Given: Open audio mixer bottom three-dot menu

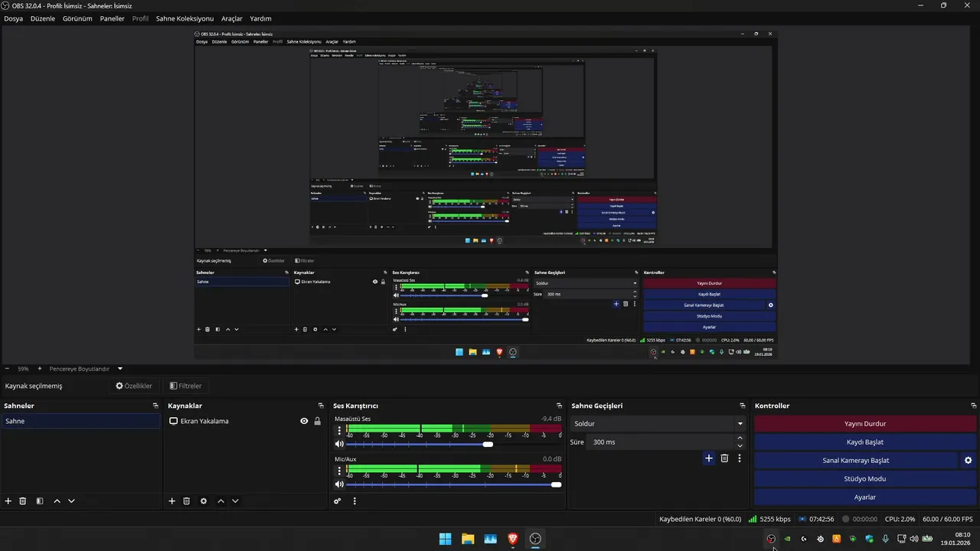Looking at the screenshot, I should coord(354,501).
